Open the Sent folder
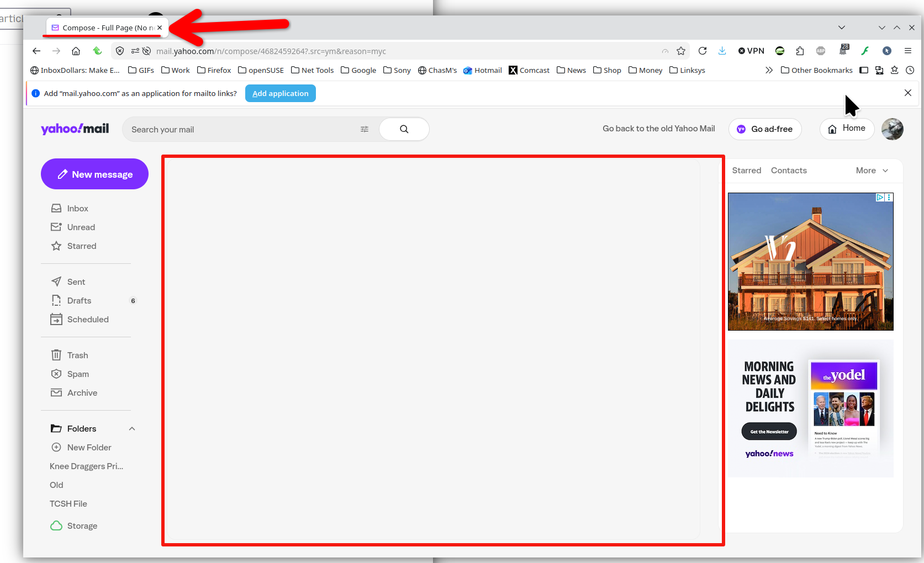The image size is (924, 563). point(68,282)
